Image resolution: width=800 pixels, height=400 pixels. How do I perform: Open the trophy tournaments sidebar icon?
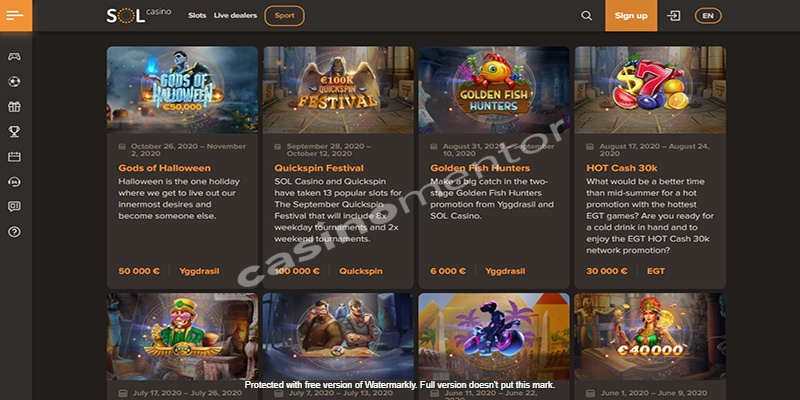(x=14, y=132)
